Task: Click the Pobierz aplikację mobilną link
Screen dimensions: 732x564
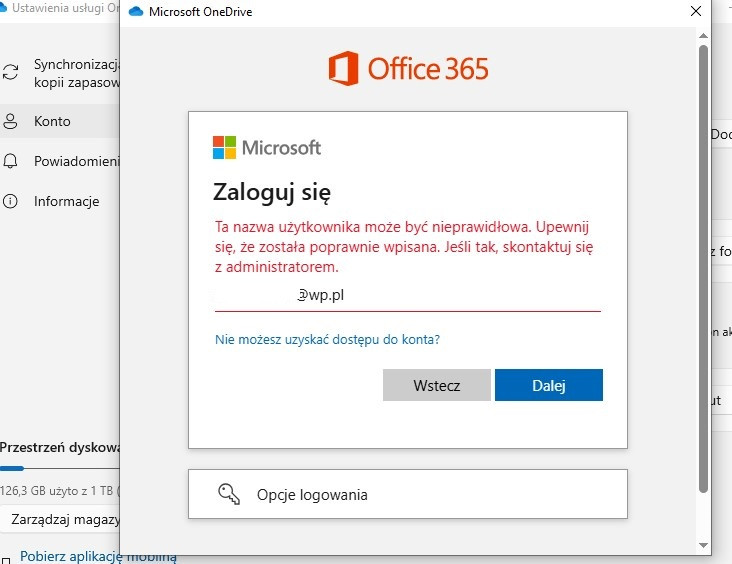Action: pos(98,557)
